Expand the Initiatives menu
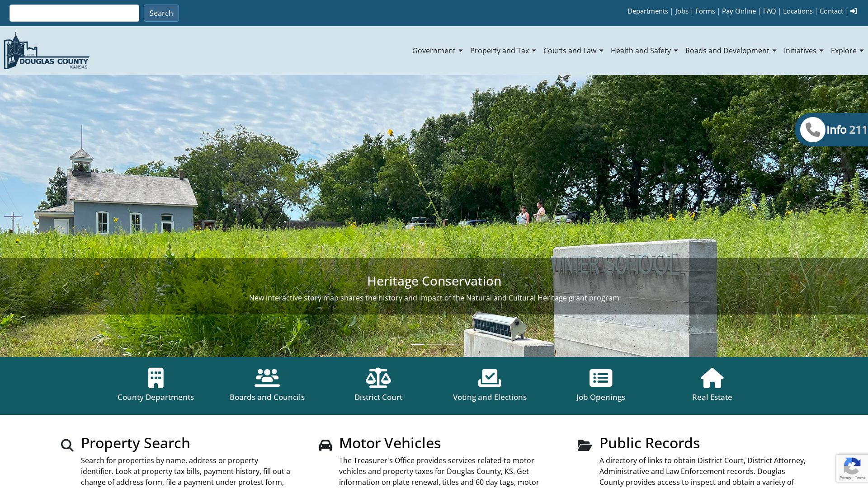Viewport: 868px width, 488px height. 804,51
